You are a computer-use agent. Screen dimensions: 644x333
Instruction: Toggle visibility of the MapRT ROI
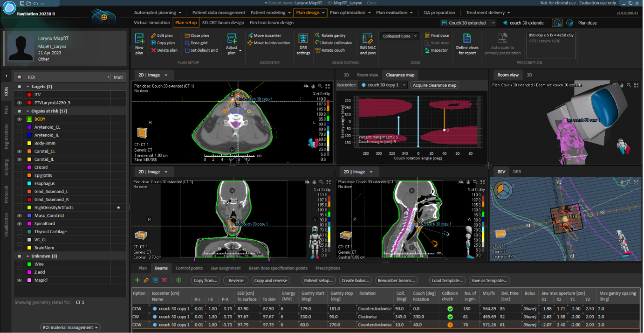pos(20,280)
